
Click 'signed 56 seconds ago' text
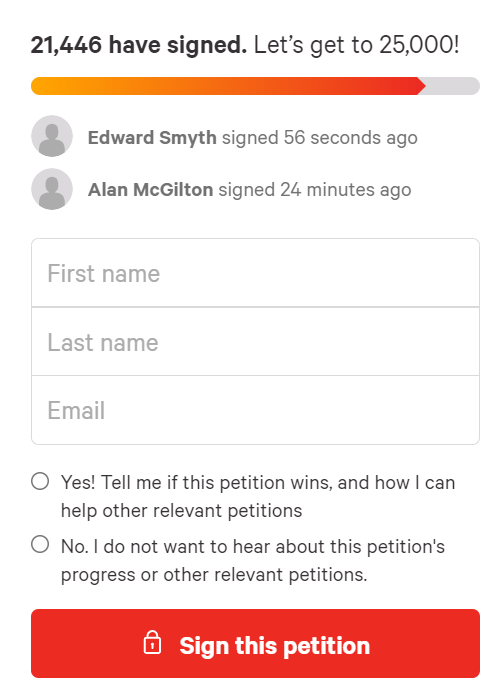(319, 138)
